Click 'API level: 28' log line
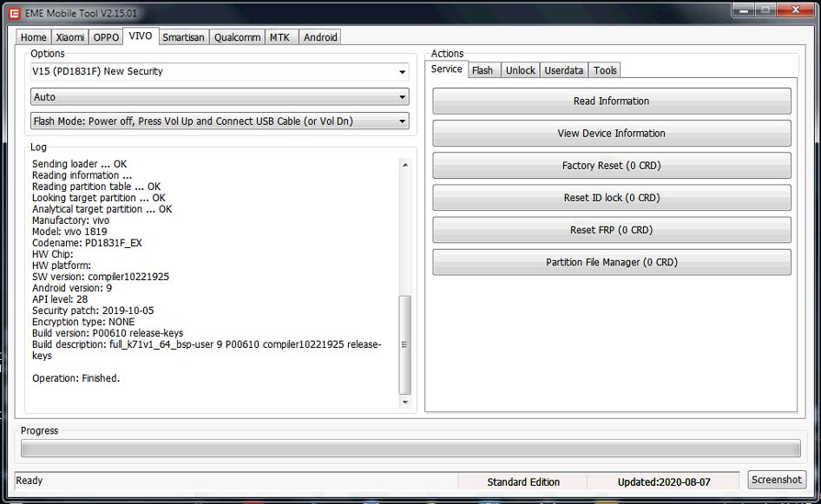 (x=60, y=299)
